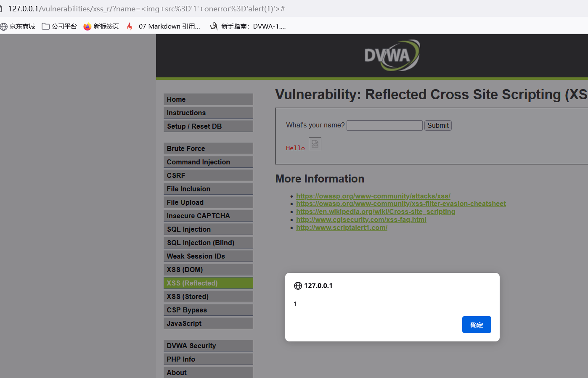
Task: Open the File Upload page
Action: pos(208,202)
